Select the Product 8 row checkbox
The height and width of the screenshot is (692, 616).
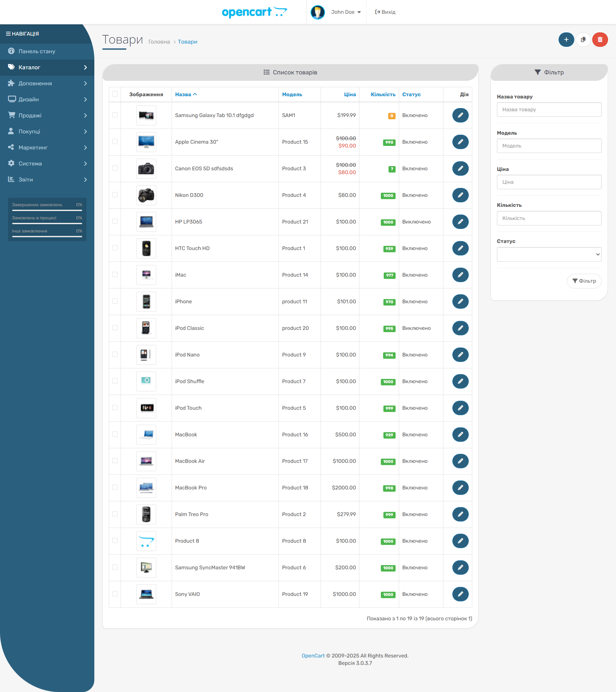[x=115, y=541]
